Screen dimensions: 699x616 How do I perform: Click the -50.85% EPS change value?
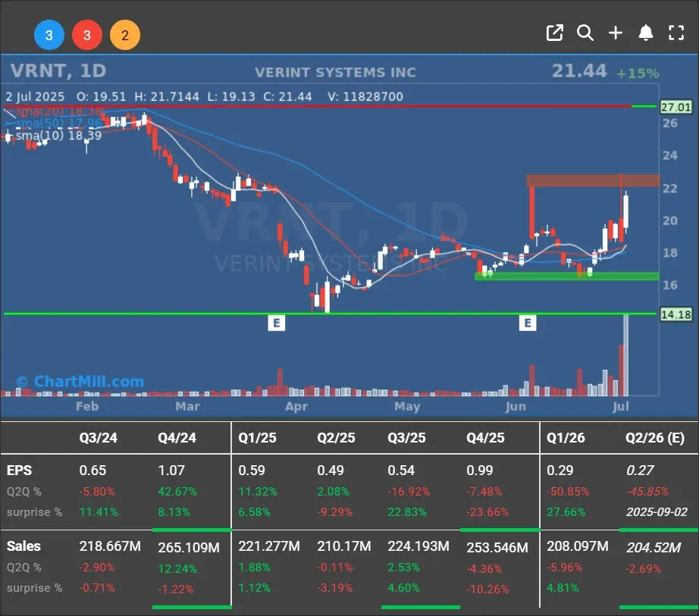click(568, 492)
